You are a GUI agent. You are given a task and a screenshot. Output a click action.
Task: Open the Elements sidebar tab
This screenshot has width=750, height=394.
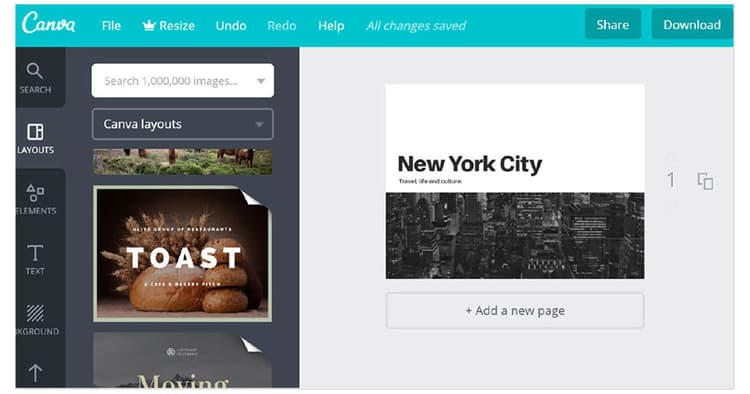35,198
